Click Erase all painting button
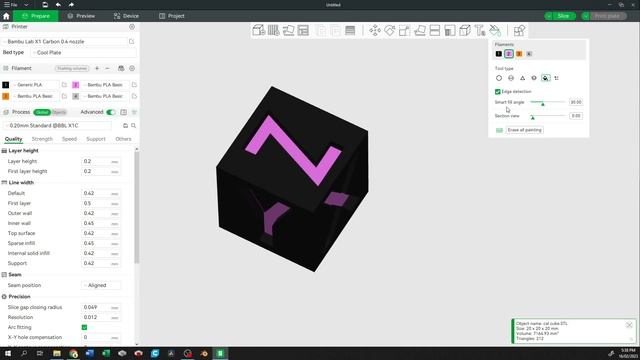Viewport: 640px width, 360px height. click(524, 130)
